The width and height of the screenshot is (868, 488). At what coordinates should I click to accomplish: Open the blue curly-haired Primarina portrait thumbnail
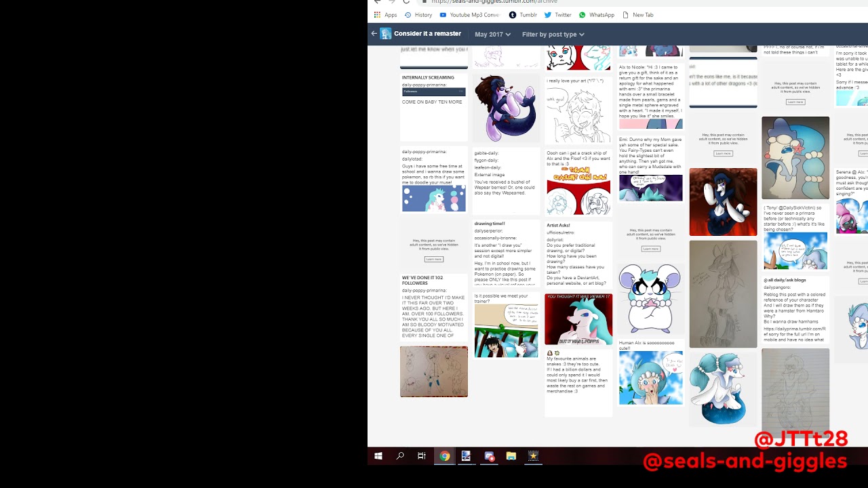point(795,158)
